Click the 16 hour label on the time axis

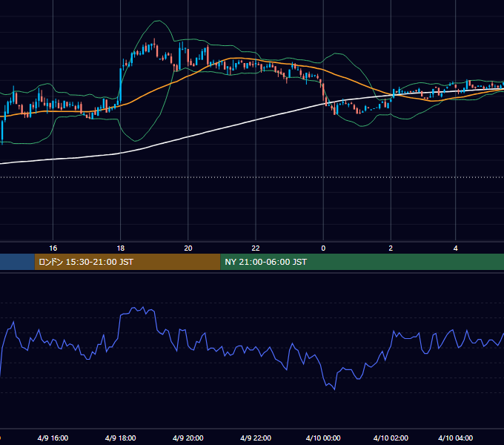(53, 248)
